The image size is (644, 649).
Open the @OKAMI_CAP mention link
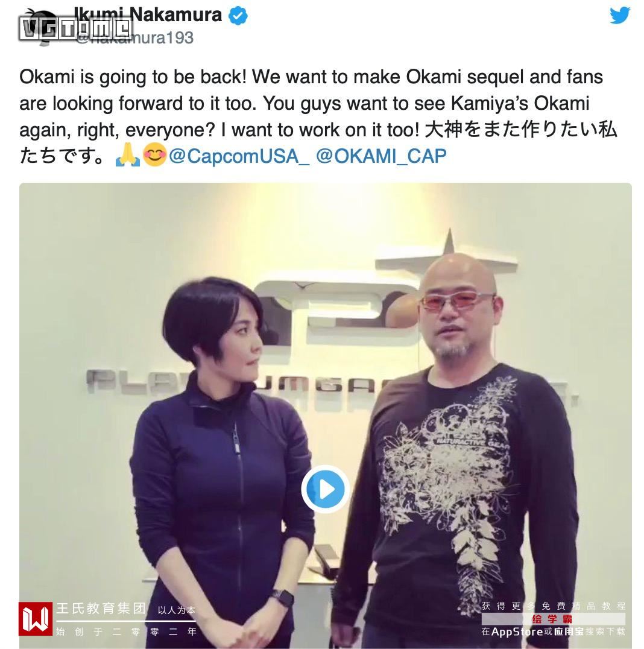381,156
